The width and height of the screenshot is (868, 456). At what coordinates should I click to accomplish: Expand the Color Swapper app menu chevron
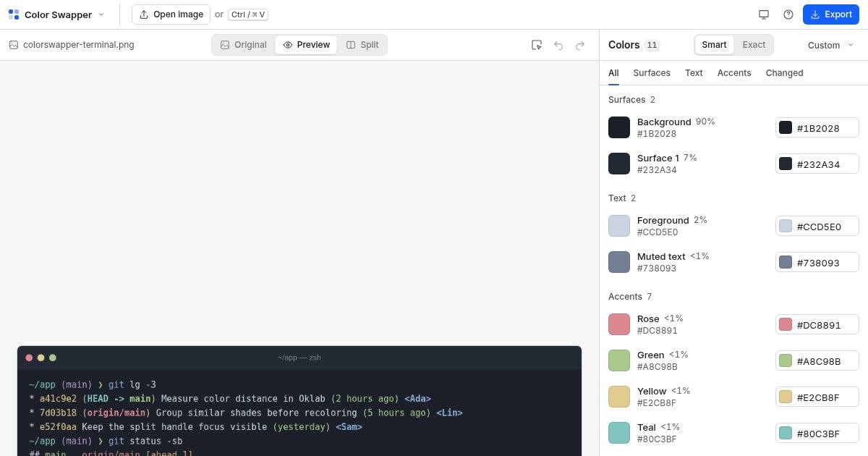point(101,14)
